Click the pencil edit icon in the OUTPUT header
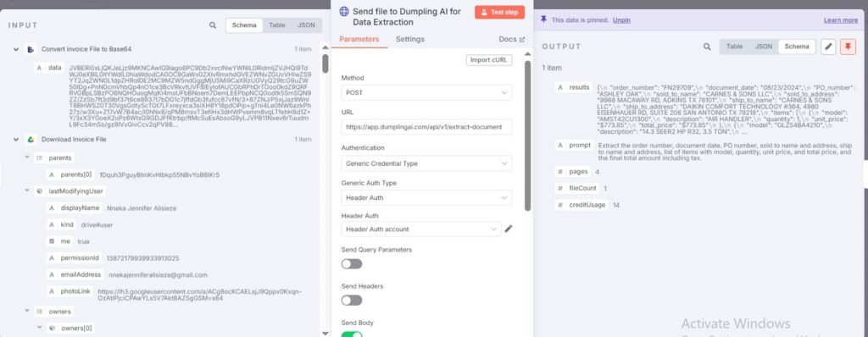The width and height of the screenshot is (868, 337). click(x=827, y=47)
